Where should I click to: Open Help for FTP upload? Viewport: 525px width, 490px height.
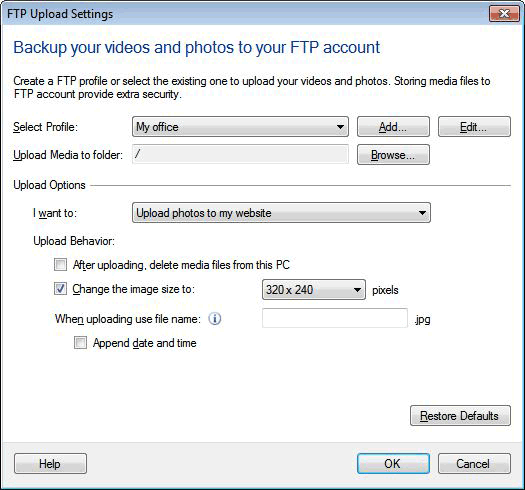pyautogui.click(x=50, y=464)
